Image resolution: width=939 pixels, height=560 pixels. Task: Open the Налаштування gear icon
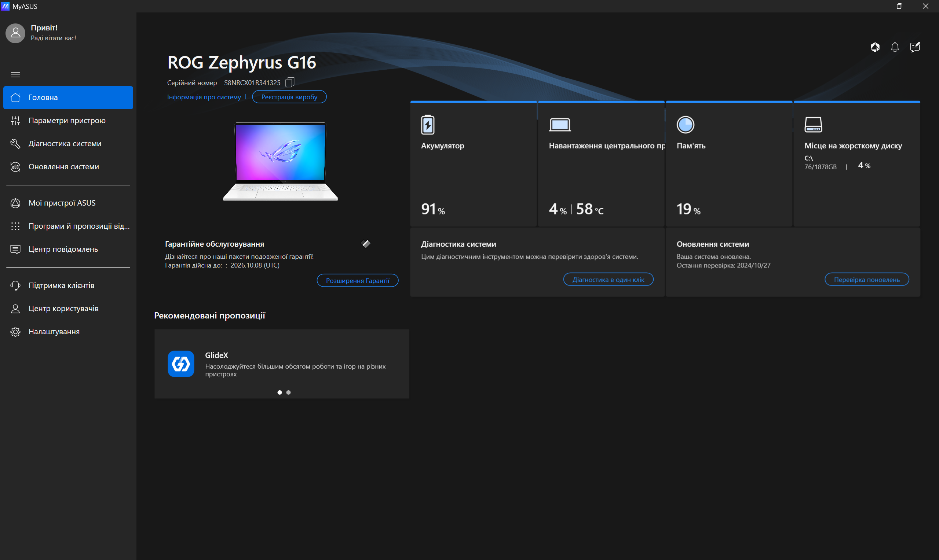click(x=15, y=331)
